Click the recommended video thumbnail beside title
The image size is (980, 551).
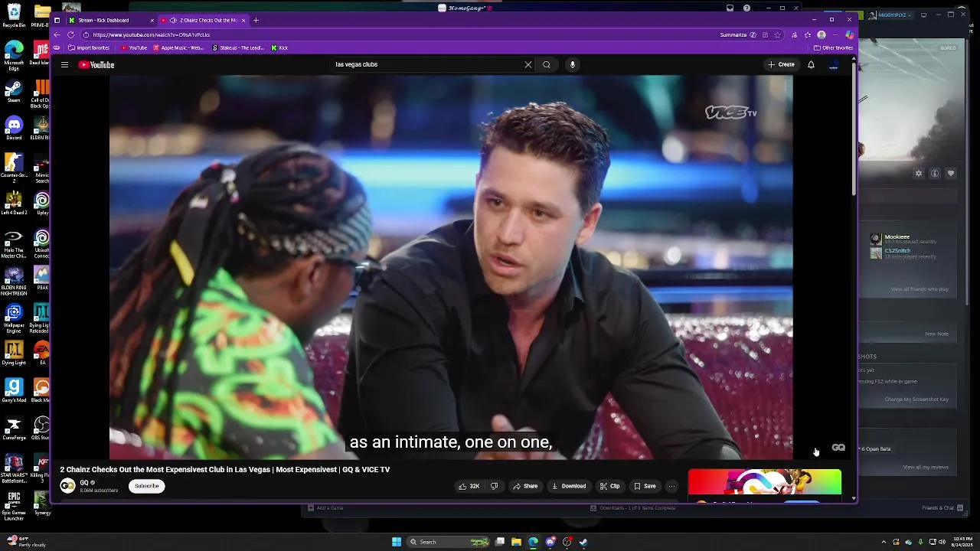click(x=764, y=484)
